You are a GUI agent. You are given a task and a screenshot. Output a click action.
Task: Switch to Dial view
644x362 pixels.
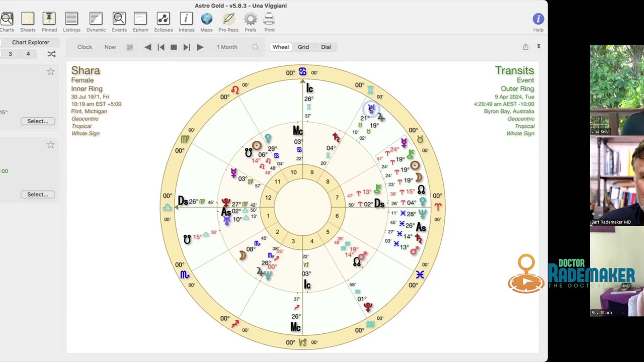point(326,47)
